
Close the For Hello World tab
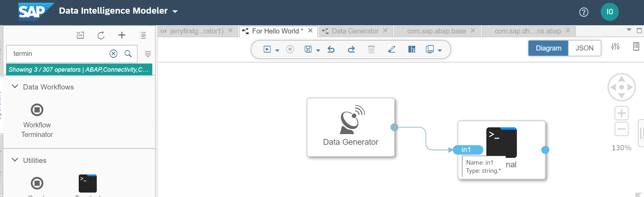[310, 31]
